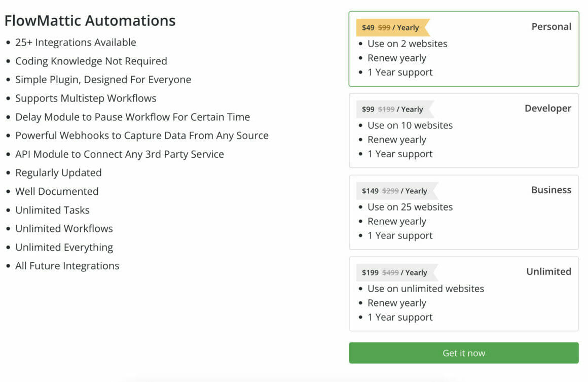Click the Business plan name label
The width and height of the screenshot is (588, 382).
[551, 190]
